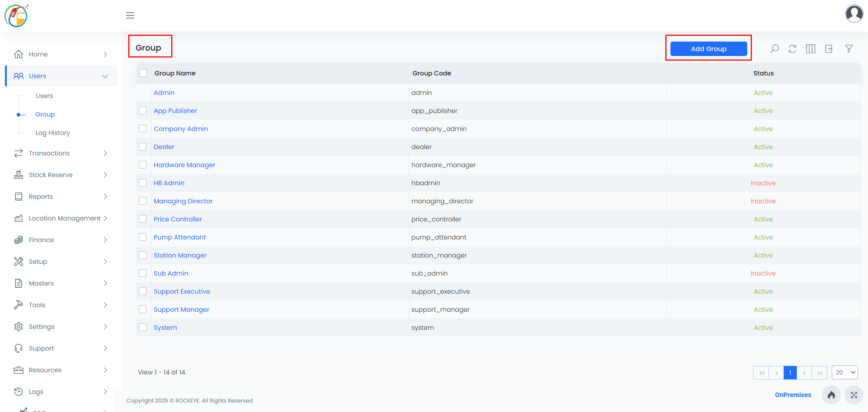
Task: Expand the Stock Reserve chevron
Action: (x=105, y=175)
